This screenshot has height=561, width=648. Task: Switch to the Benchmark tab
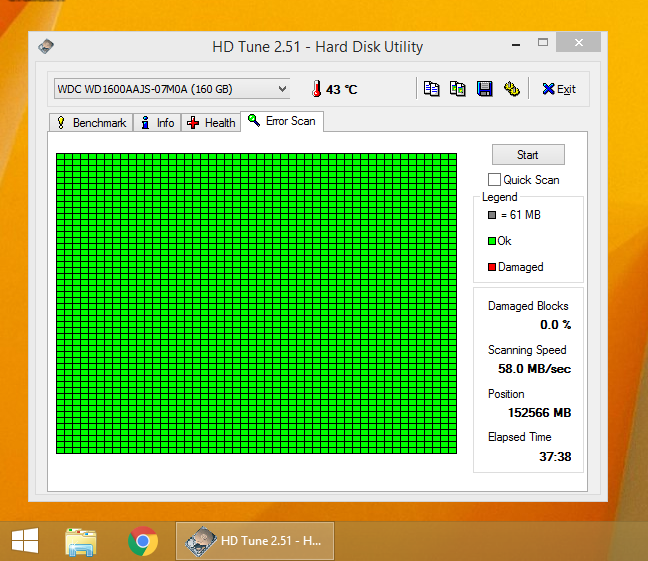[x=91, y=123]
